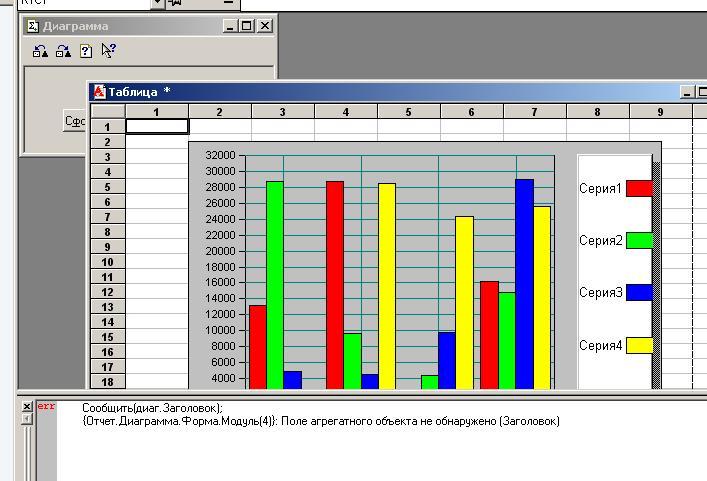Open the help question-mark toolbar icon
707x481 pixels.
click(x=86, y=51)
